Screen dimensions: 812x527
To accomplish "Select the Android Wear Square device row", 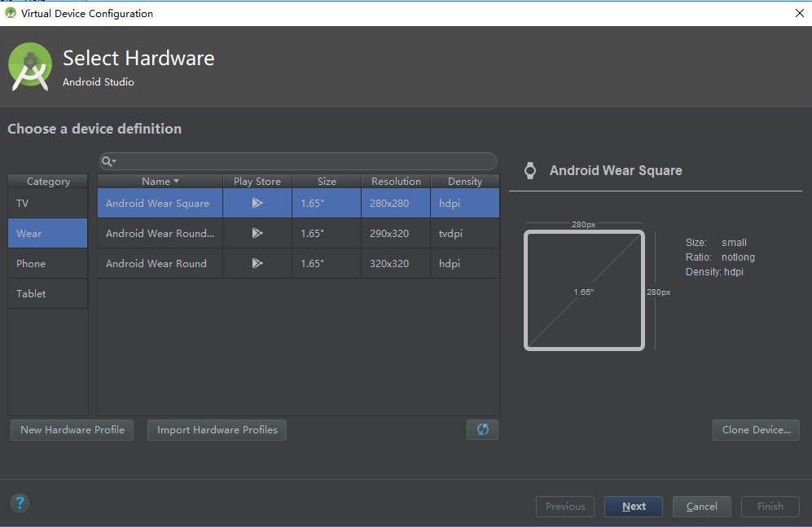I will coord(298,203).
